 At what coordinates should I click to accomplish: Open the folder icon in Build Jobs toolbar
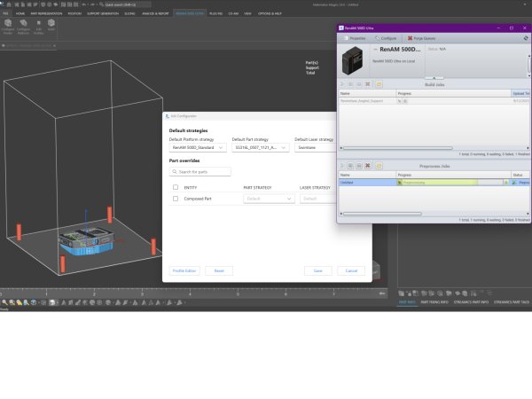click(x=379, y=82)
